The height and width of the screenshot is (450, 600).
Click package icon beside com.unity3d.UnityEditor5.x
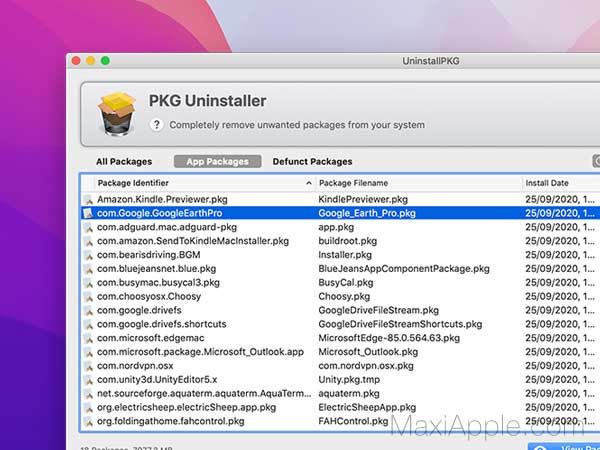[88, 380]
